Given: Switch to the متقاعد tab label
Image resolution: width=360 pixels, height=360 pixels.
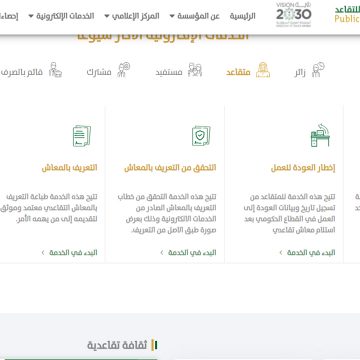Looking at the screenshot, I should (x=238, y=72).
